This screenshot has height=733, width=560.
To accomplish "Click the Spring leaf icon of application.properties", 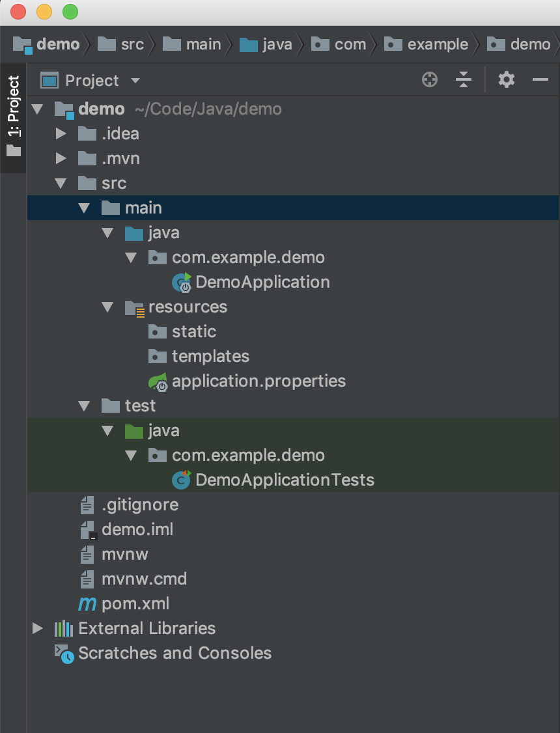I will pyautogui.click(x=158, y=381).
